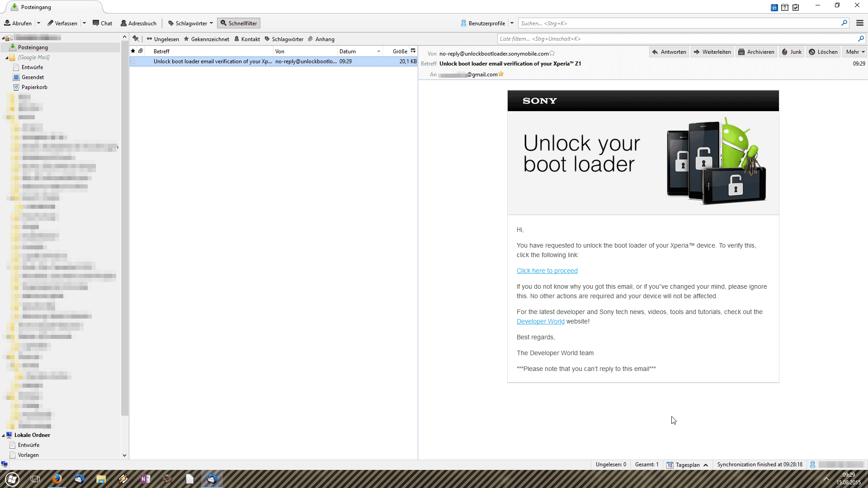Sort messages by the star column header
Viewport: 868px width, 488px height.
(x=133, y=51)
